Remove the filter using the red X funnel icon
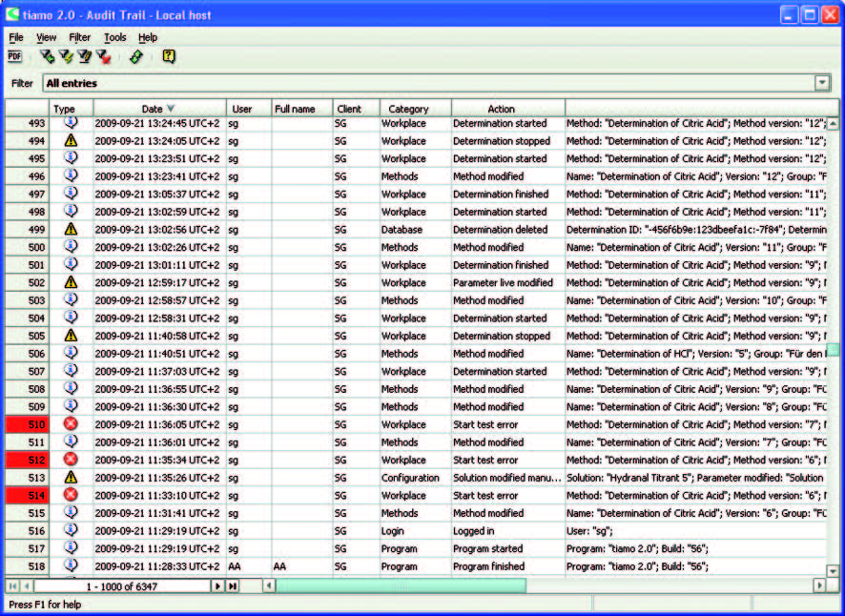The width and height of the screenshot is (845, 616). click(103, 57)
